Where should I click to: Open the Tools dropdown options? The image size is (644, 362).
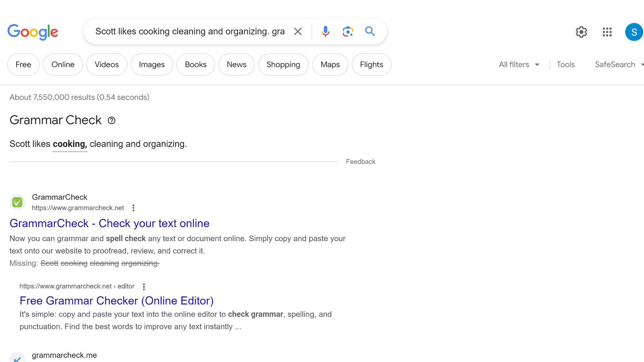click(x=566, y=64)
